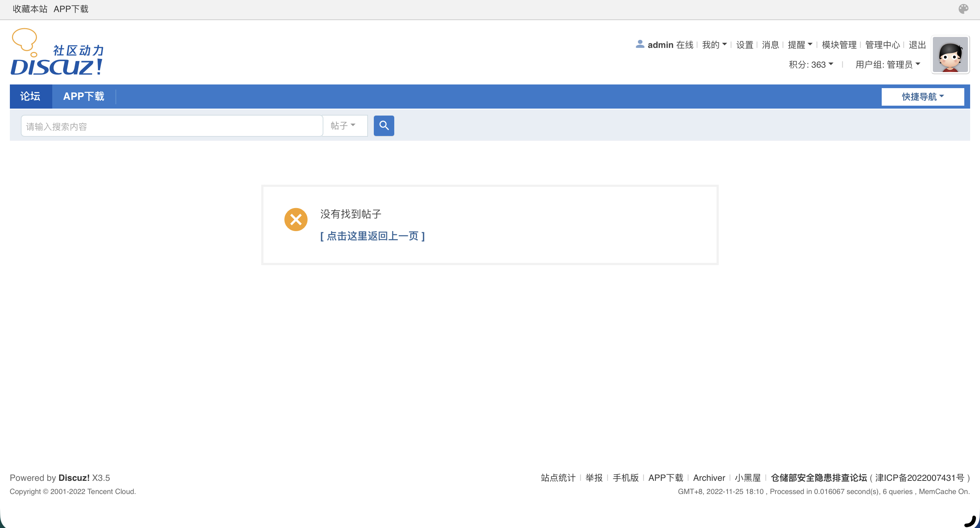Click the admin user avatar image
Image resolution: width=980 pixels, height=528 pixels.
(x=950, y=54)
